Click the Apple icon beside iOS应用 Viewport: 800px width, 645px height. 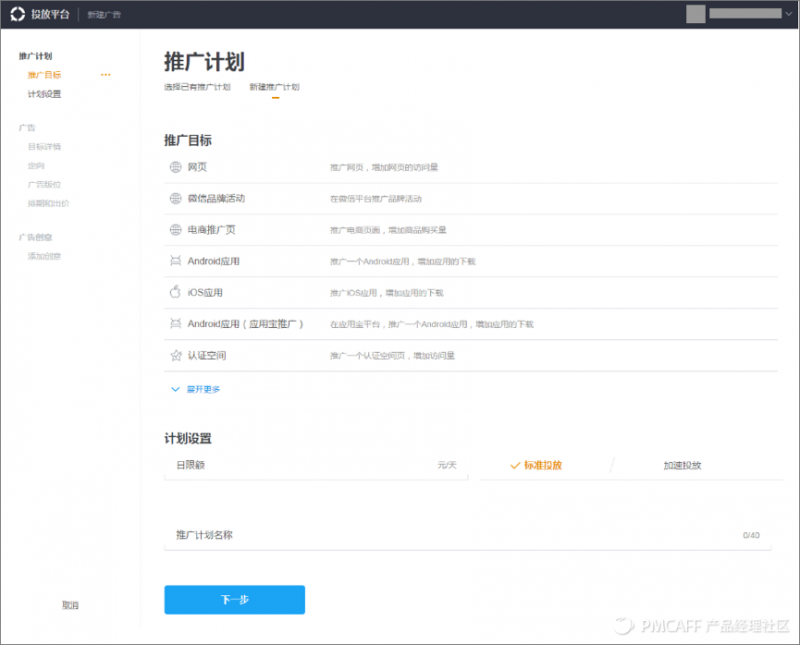tap(176, 292)
